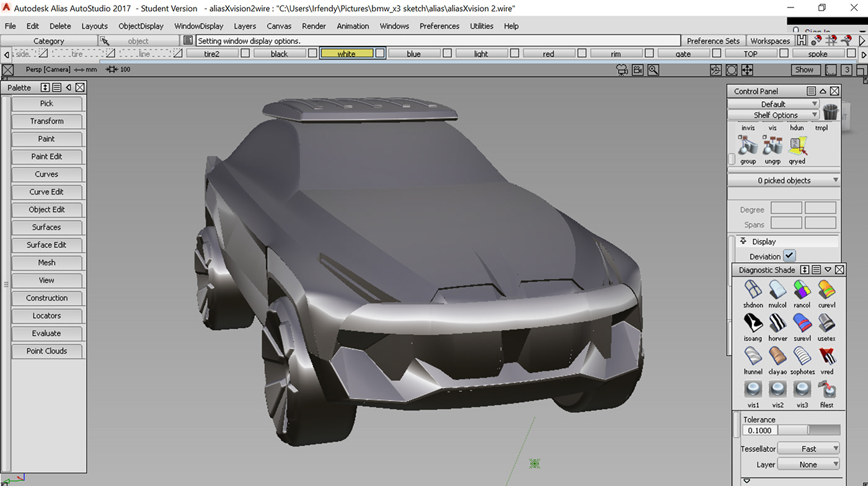Expand the Shelf Options dropdown
Image resolution: width=868 pixels, height=486 pixels.
click(773, 115)
